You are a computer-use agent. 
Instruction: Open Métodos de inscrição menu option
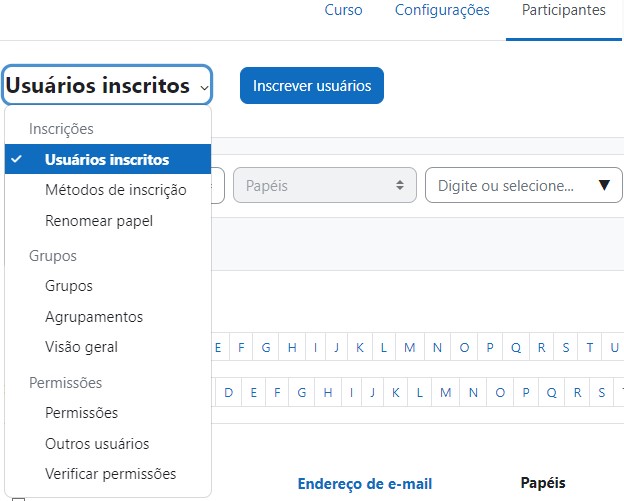(x=115, y=190)
